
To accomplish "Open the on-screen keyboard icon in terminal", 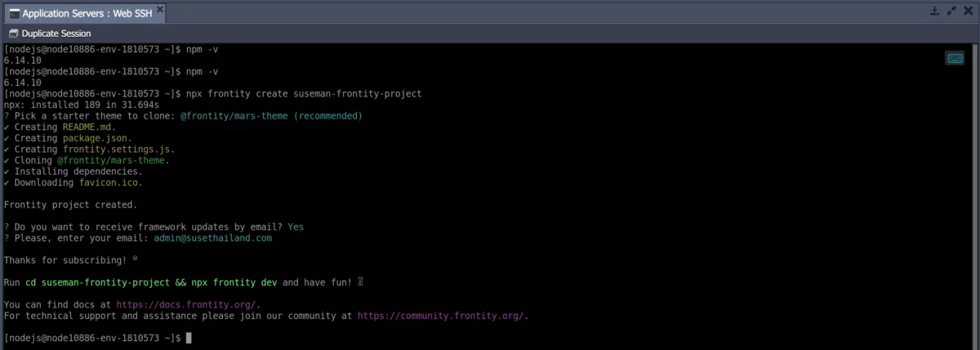I will pos(954,58).
